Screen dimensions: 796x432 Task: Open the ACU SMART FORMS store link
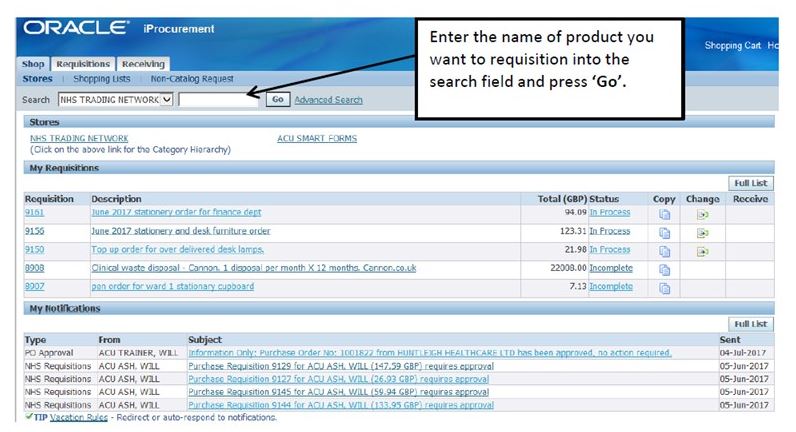317,138
